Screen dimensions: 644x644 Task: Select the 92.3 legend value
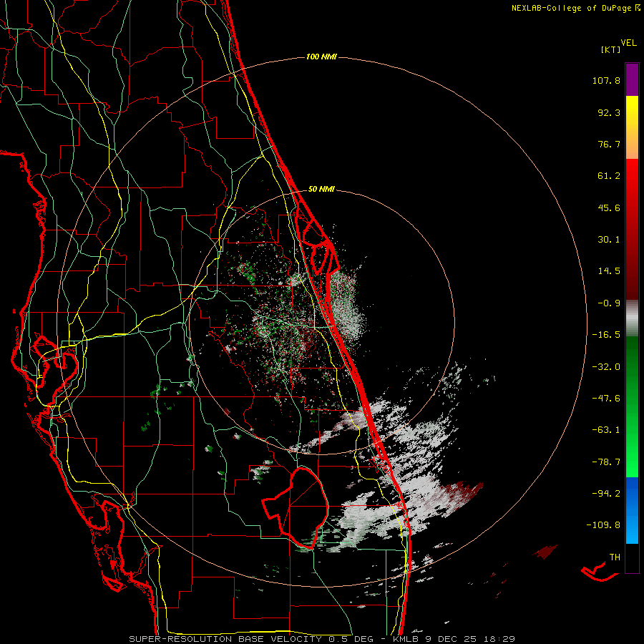point(609,112)
